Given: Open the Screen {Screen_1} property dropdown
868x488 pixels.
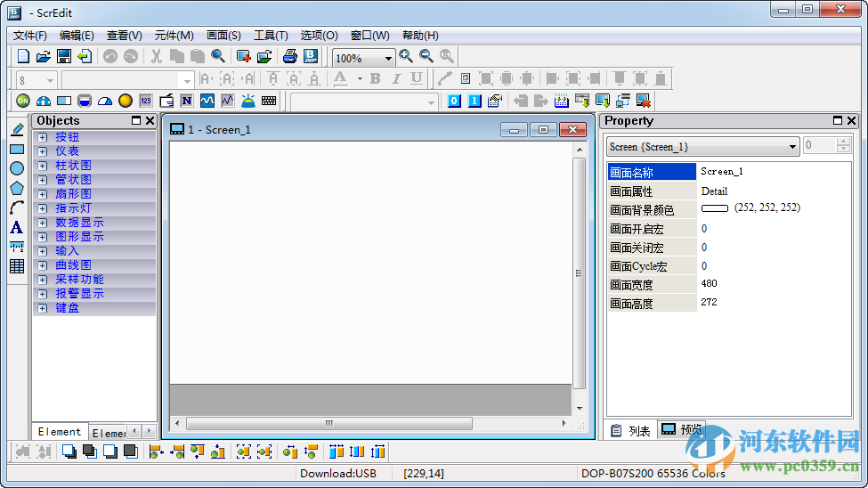Looking at the screenshot, I should [792, 147].
